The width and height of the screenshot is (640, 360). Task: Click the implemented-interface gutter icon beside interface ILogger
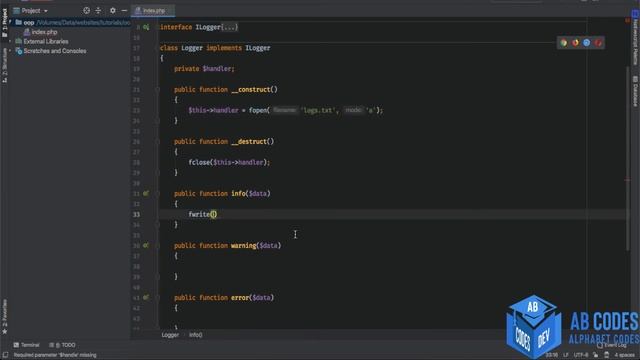click(x=146, y=27)
